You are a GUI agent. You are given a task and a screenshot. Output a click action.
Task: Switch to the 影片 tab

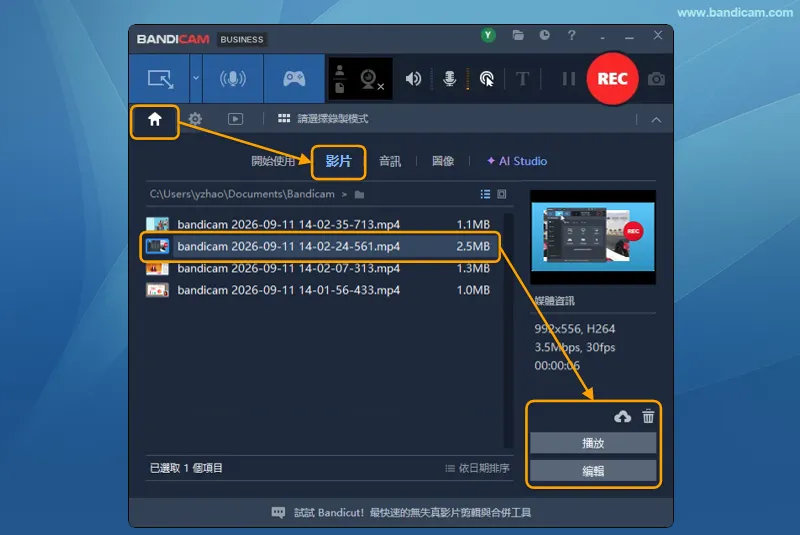[338, 161]
